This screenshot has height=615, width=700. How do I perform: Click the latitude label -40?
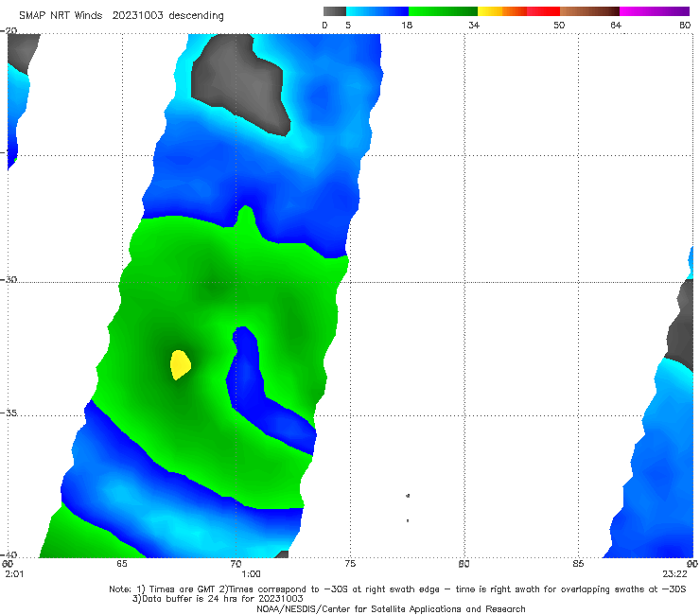(9, 554)
